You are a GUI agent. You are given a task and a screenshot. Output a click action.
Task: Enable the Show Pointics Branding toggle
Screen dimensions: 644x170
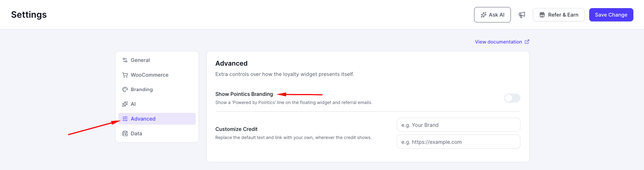click(x=512, y=98)
